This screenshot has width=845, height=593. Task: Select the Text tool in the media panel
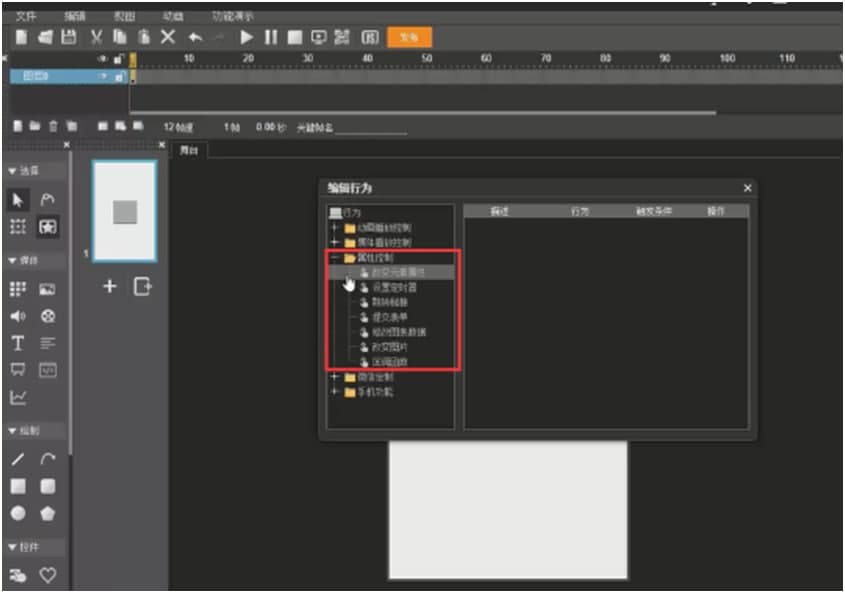coord(18,343)
